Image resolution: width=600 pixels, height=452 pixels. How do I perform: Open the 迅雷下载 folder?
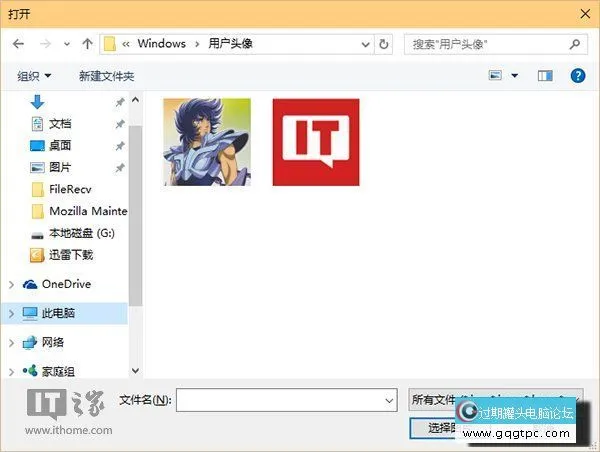click(x=70, y=255)
